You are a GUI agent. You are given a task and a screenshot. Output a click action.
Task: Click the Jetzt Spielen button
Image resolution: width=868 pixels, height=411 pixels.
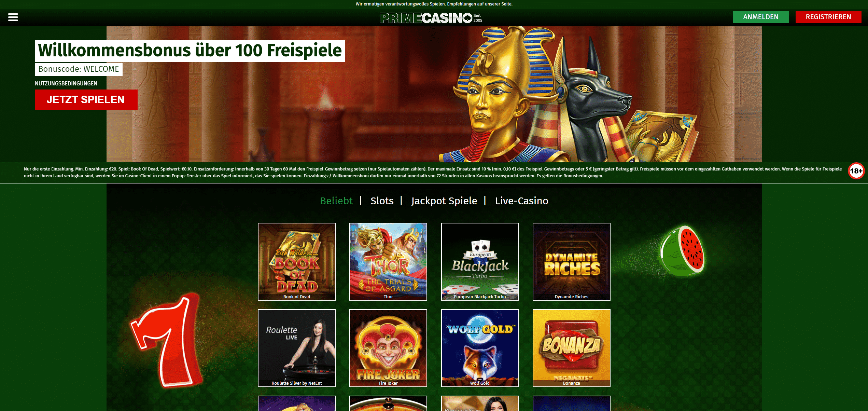86,100
